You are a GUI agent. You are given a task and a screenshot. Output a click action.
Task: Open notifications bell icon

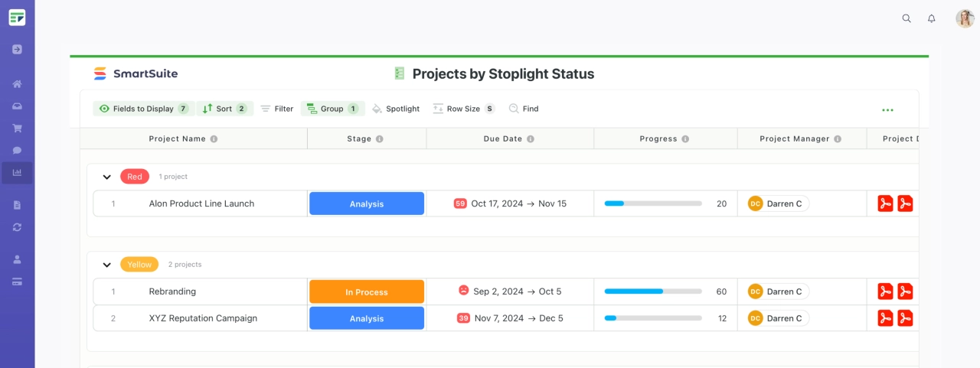pos(932,18)
